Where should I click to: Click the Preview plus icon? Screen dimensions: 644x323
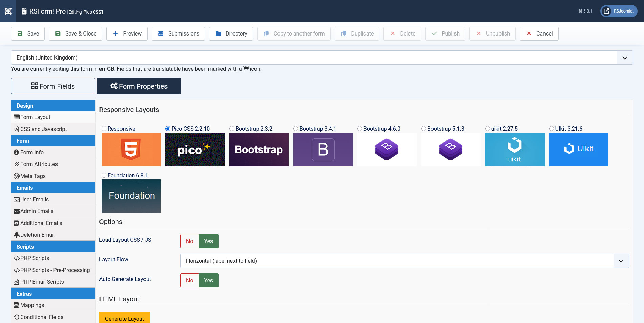click(x=115, y=33)
